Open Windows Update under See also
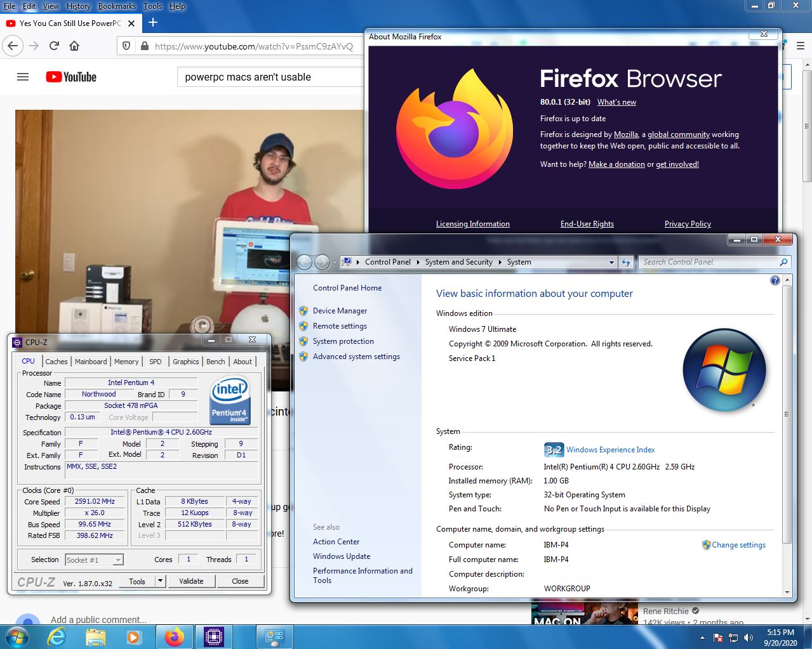The image size is (812, 649). [342, 556]
